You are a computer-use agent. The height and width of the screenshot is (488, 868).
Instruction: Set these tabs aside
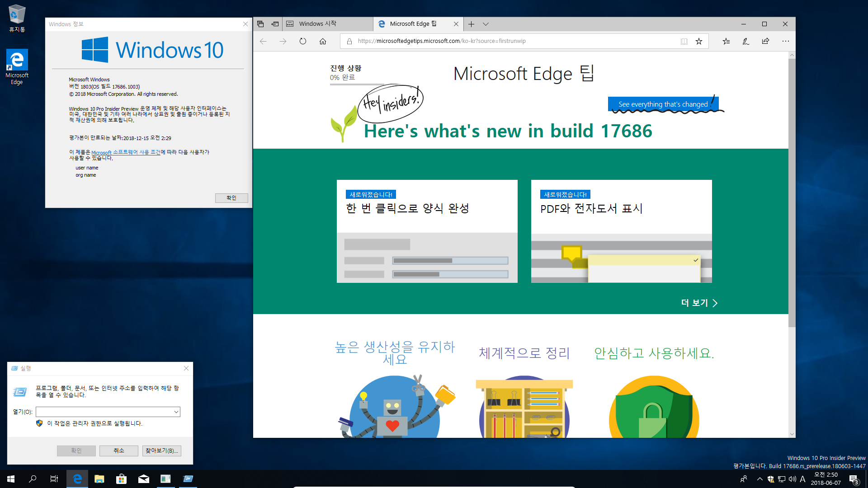coord(275,24)
